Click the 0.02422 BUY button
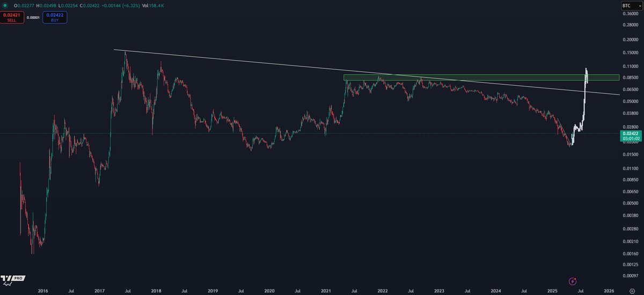Viewport: 644px width, 295px height. (55, 17)
